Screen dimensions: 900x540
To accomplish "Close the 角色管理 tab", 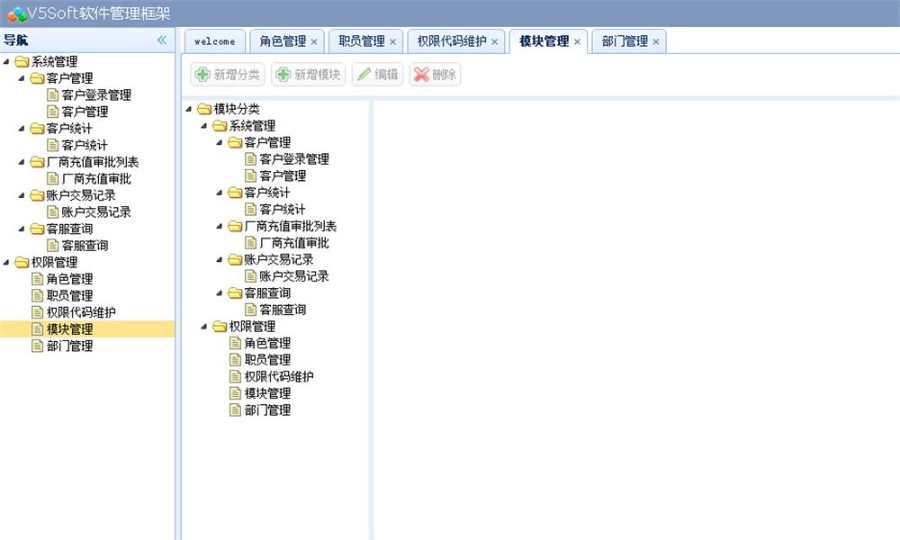I will (x=314, y=42).
